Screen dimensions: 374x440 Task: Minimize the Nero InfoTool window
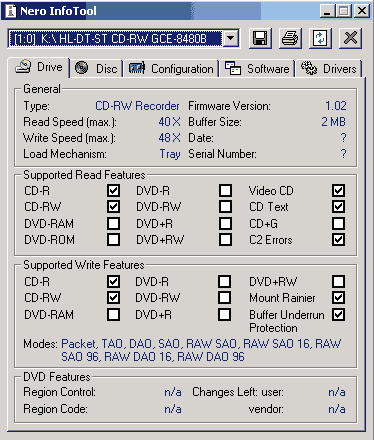(327, 11)
